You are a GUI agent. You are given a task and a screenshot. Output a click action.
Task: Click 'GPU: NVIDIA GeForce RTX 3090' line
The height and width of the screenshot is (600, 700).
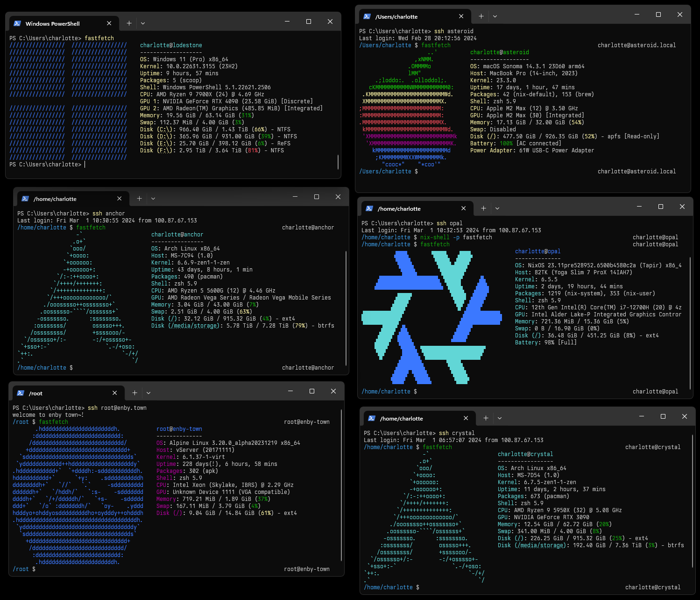point(544,517)
